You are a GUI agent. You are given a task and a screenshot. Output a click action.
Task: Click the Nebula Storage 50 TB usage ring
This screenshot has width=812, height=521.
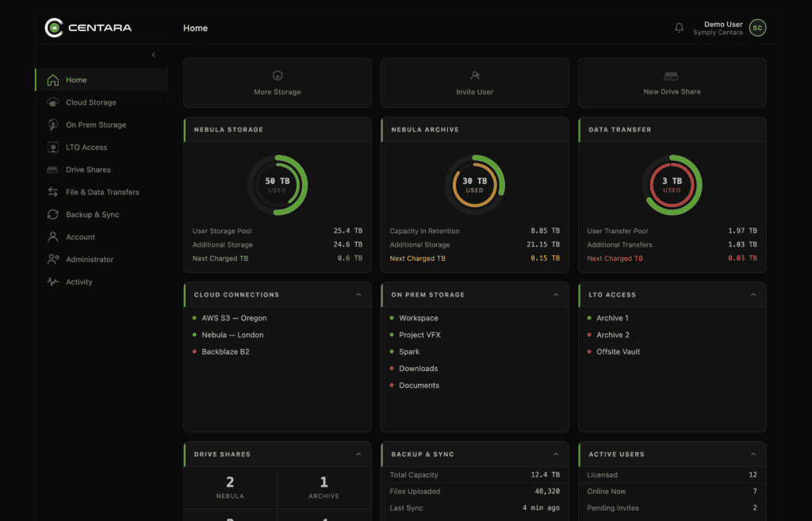(278, 185)
